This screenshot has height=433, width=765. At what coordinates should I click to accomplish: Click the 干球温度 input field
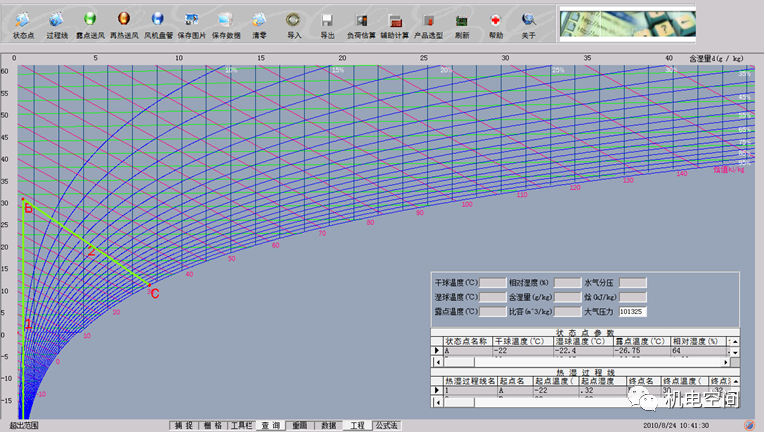tap(492, 282)
